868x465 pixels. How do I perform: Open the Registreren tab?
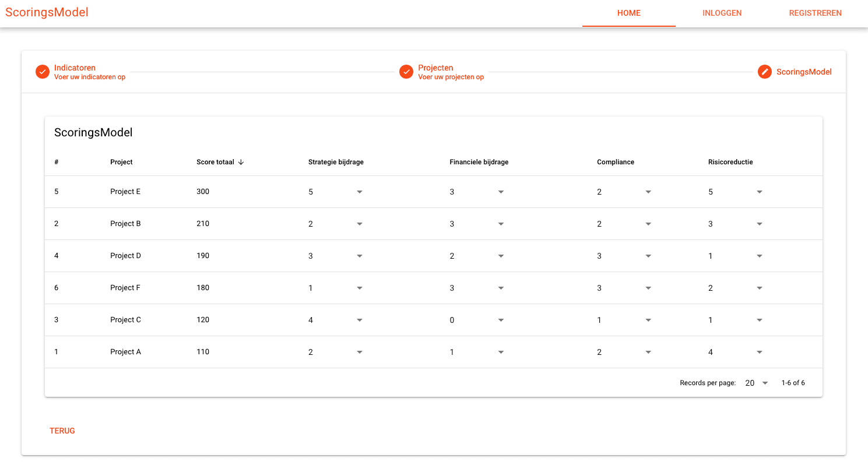click(x=815, y=13)
